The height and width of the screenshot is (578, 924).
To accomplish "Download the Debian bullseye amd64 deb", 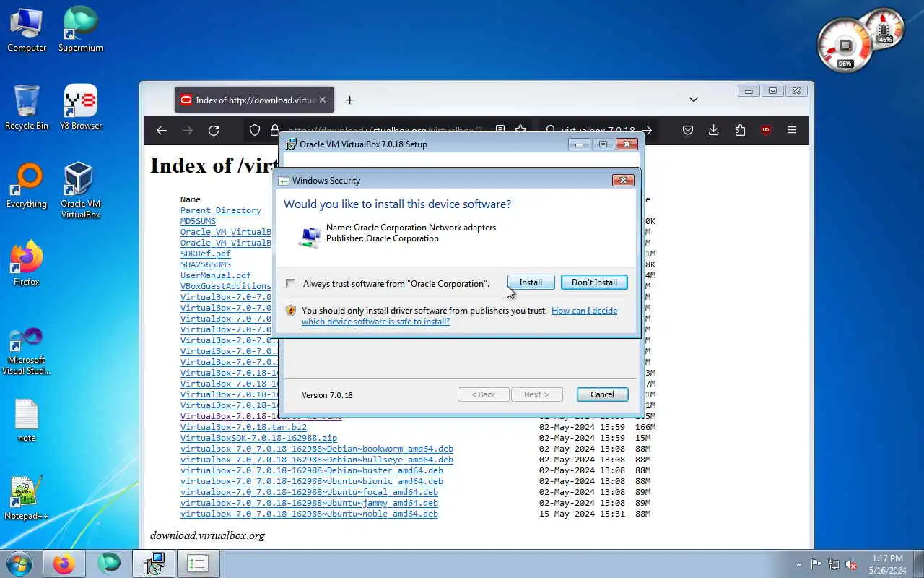I will coord(317,460).
